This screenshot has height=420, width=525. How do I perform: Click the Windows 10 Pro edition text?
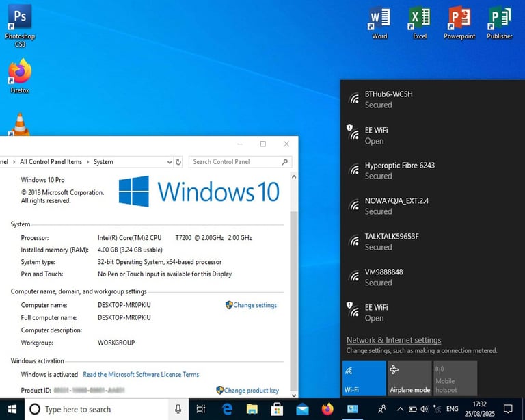tap(42, 180)
